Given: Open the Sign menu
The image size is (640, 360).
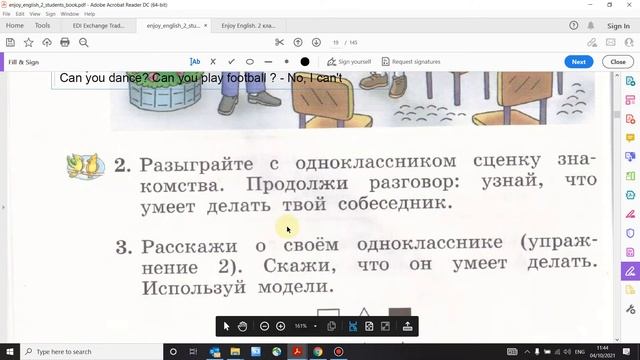Looking at the screenshot, I should click(50, 14).
